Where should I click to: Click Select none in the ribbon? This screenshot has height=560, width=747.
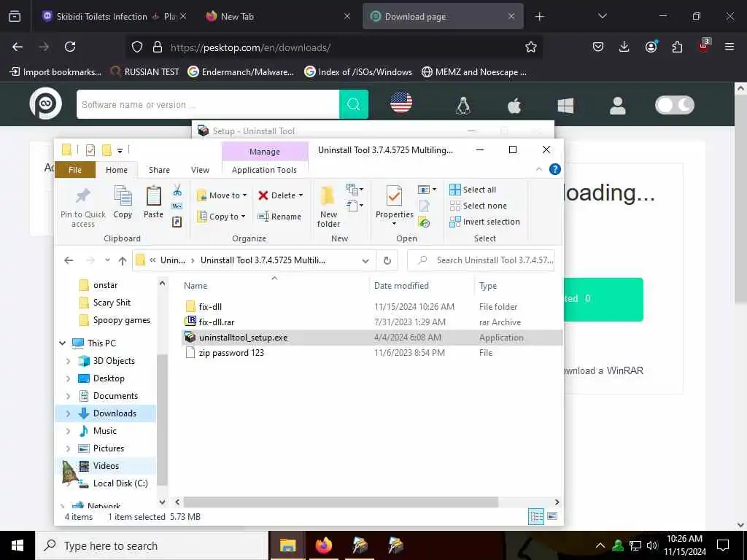[479, 206]
